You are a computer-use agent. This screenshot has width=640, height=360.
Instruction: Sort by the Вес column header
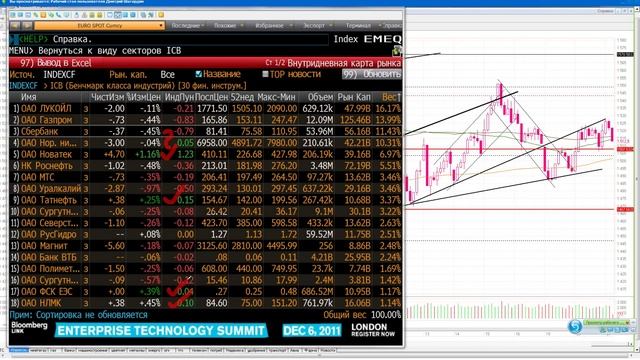[391, 97]
